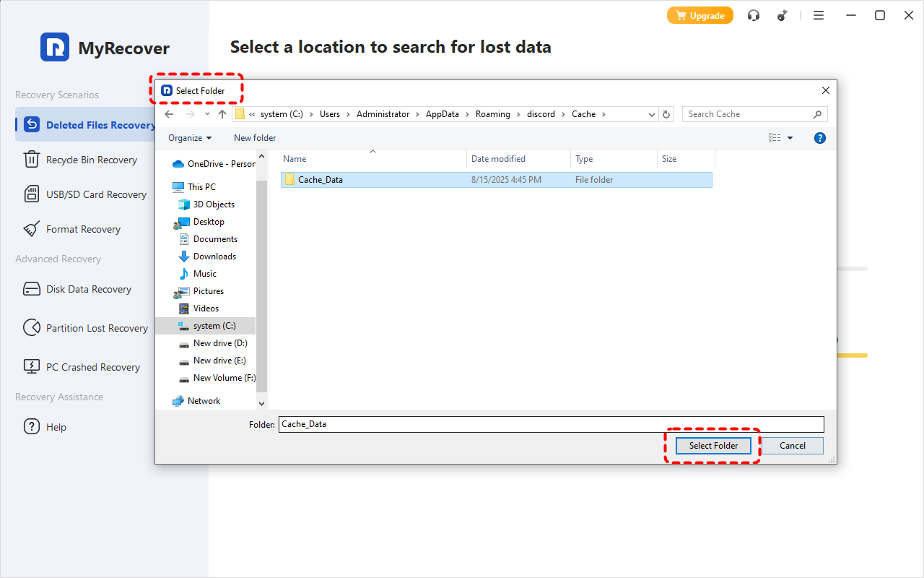Expand the view options dropdown arrow

pos(790,138)
